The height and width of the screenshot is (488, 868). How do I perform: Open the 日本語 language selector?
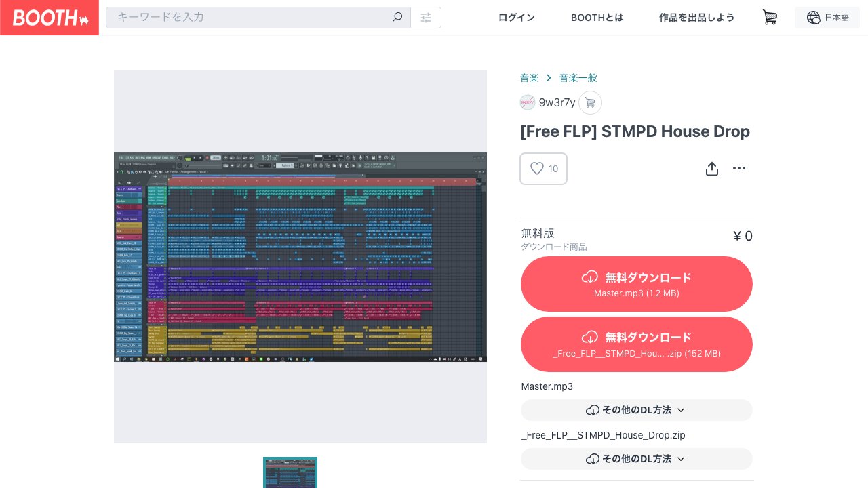point(827,18)
